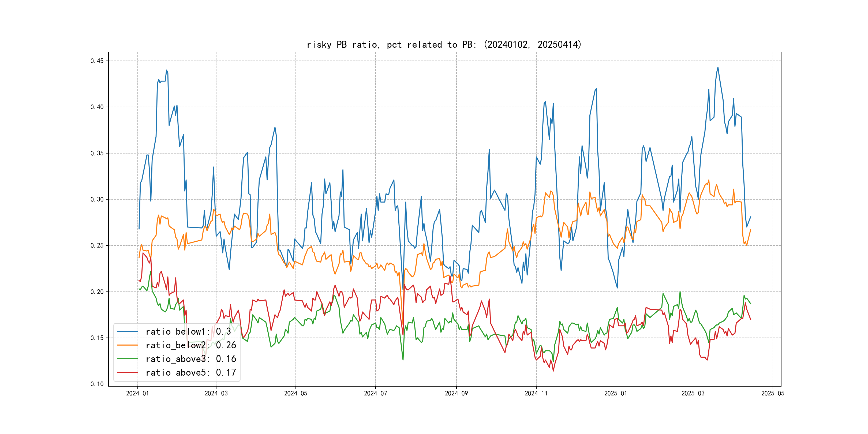Select the 'ratio_above5: 0.17' legend text
This screenshot has width=868, height=434.
coord(191,372)
